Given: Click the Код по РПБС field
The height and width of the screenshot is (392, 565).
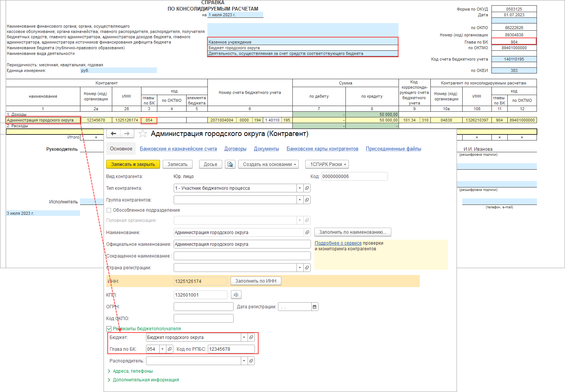Looking at the screenshot, I should click(x=231, y=349).
